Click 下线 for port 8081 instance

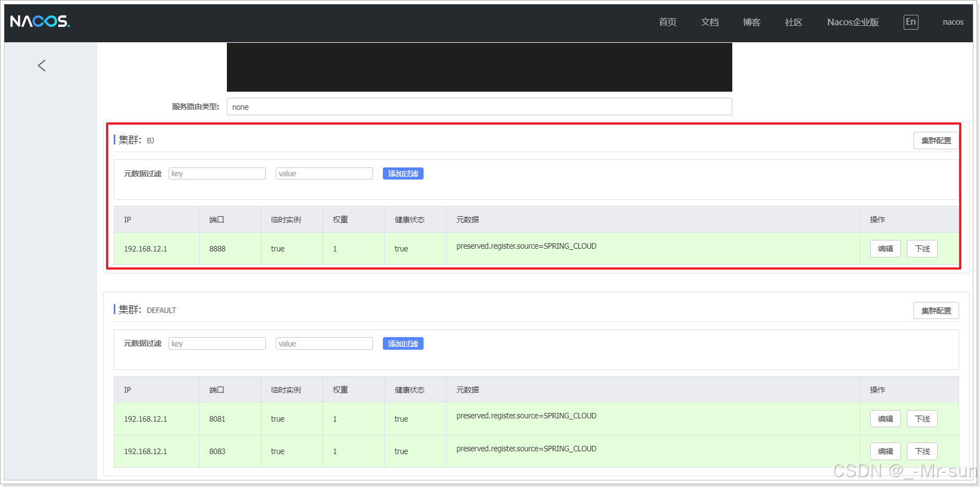(x=922, y=419)
